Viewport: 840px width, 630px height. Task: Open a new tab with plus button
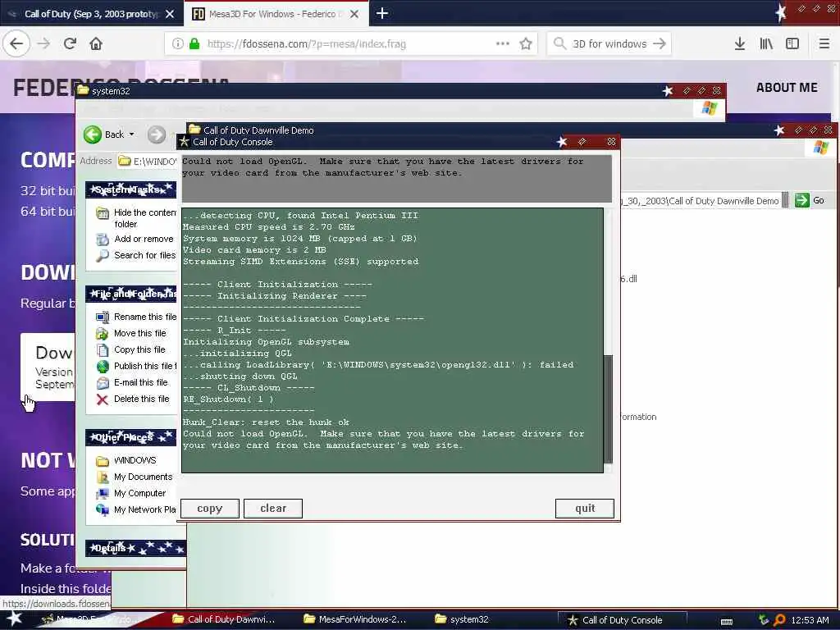click(382, 13)
